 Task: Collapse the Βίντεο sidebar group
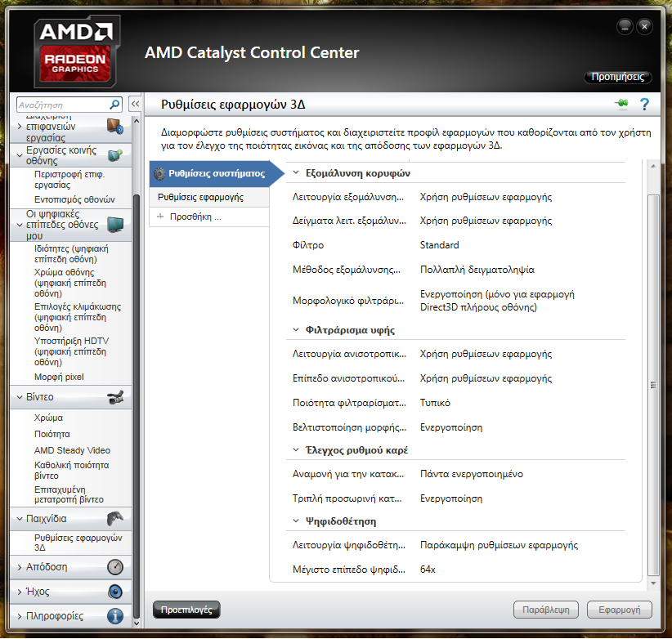20,397
